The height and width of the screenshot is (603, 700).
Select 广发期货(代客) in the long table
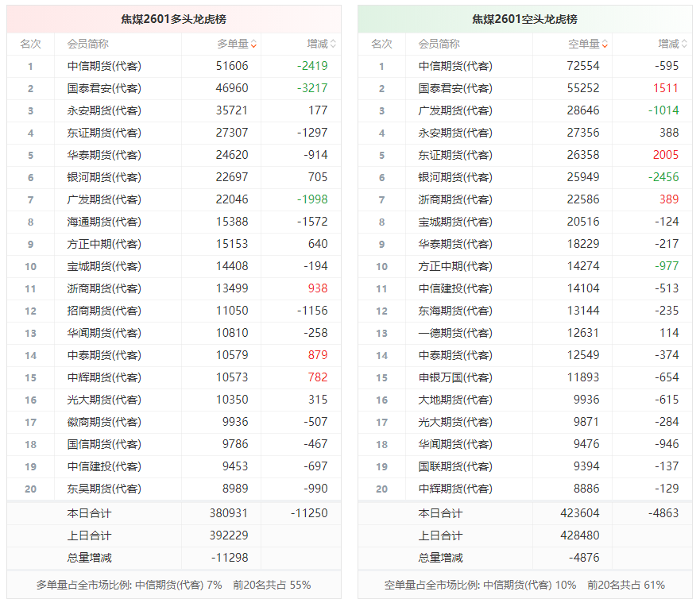[x=104, y=199]
